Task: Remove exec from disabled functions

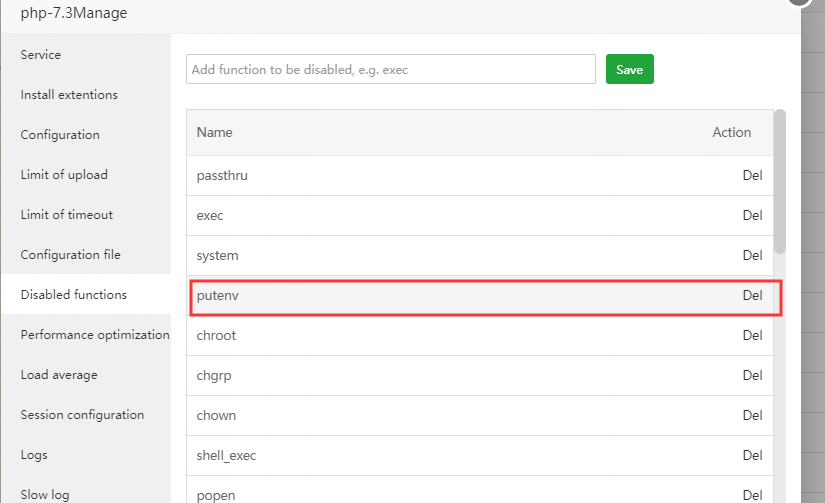Action: pos(752,215)
